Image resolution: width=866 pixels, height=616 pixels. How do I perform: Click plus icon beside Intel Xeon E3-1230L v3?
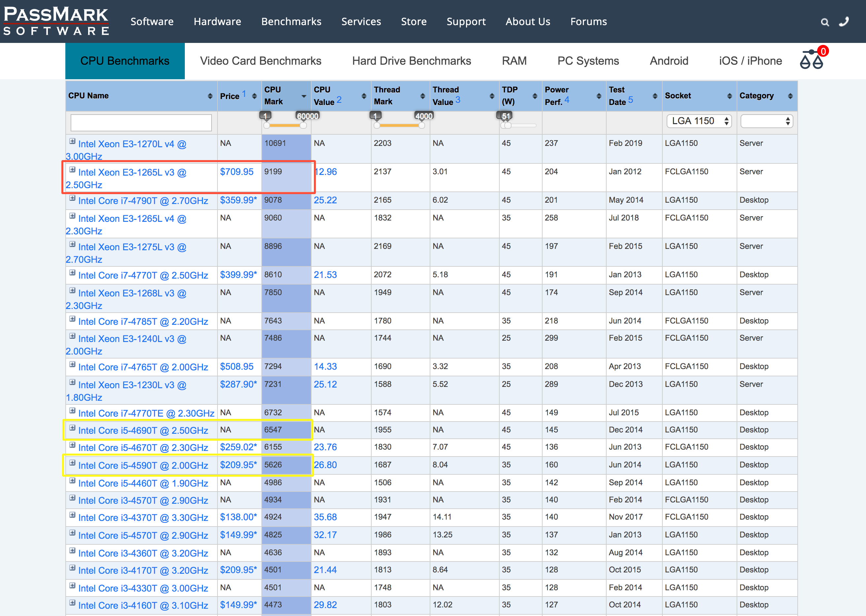pyautogui.click(x=72, y=382)
